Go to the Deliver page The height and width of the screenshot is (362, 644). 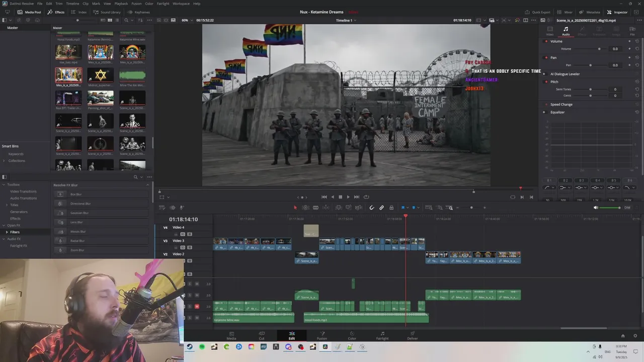pyautogui.click(x=412, y=335)
